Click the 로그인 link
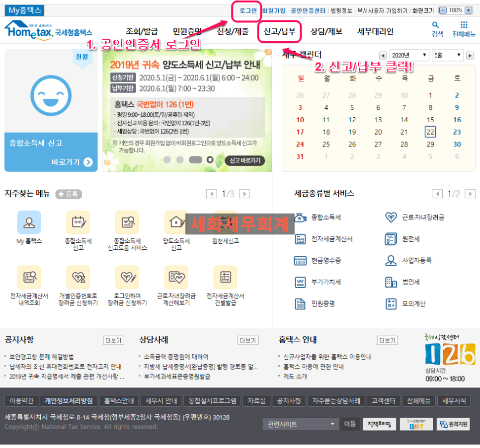This screenshot has height=448, width=480. [248, 11]
